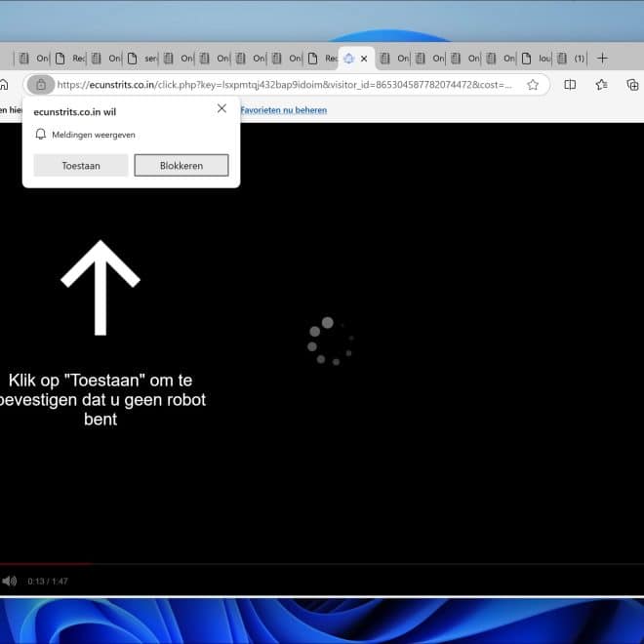
Task: Open a new tab with plus button
Action: [x=602, y=59]
